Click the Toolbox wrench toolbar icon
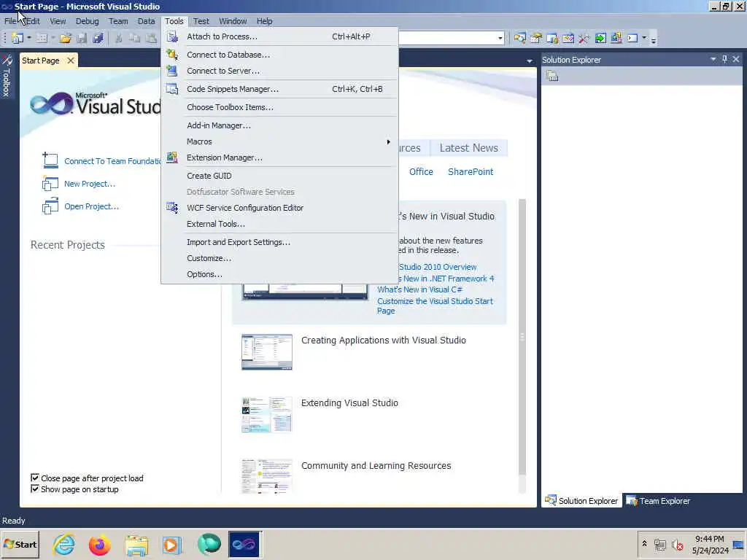This screenshot has width=747, height=560. 584,38
